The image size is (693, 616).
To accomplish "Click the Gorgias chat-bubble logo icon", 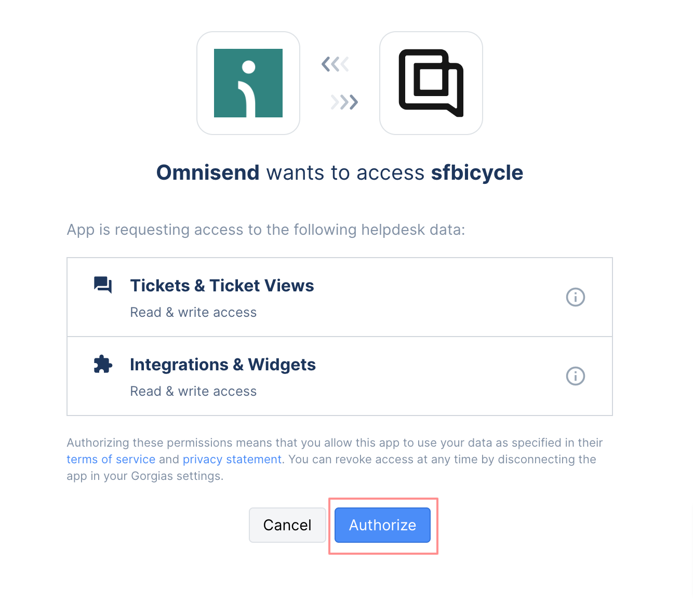I will pyautogui.click(x=431, y=83).
